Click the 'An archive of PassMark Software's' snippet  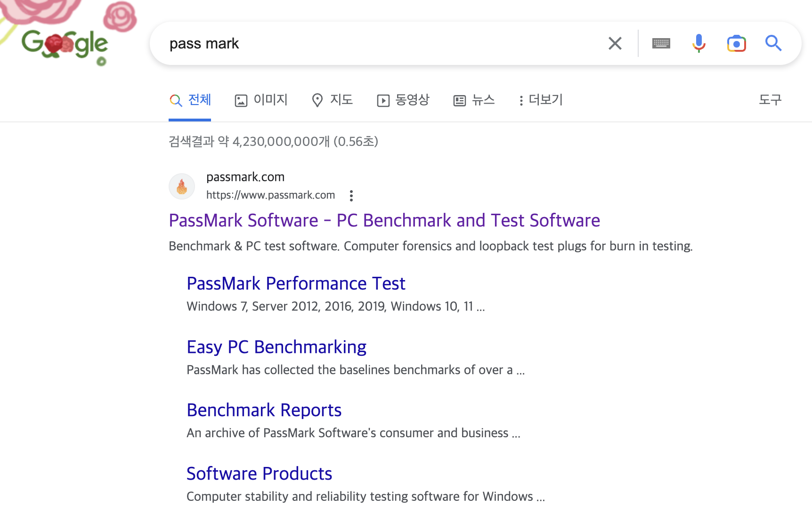pyautogui.click(x=353, y=433)
